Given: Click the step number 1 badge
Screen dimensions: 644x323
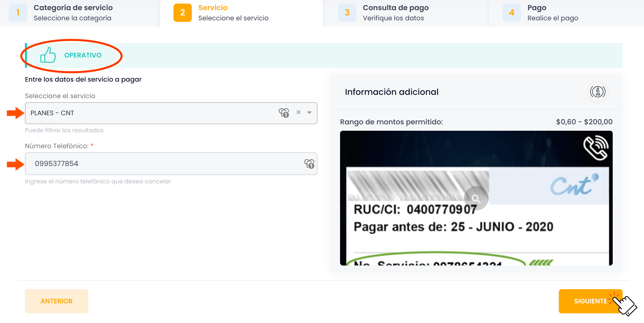Looking at the screenshot, I should click(x=18, y=13).
